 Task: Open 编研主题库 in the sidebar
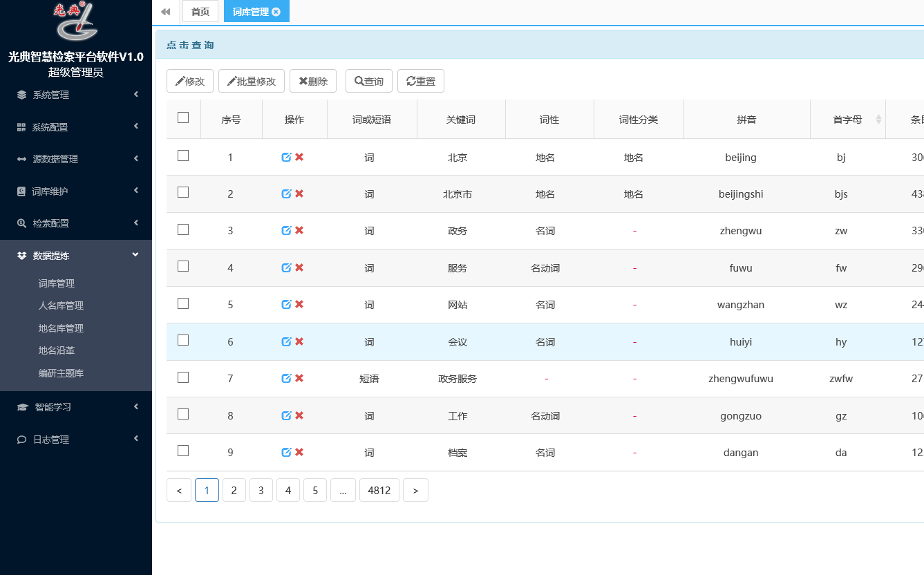[x=61, y=373]
